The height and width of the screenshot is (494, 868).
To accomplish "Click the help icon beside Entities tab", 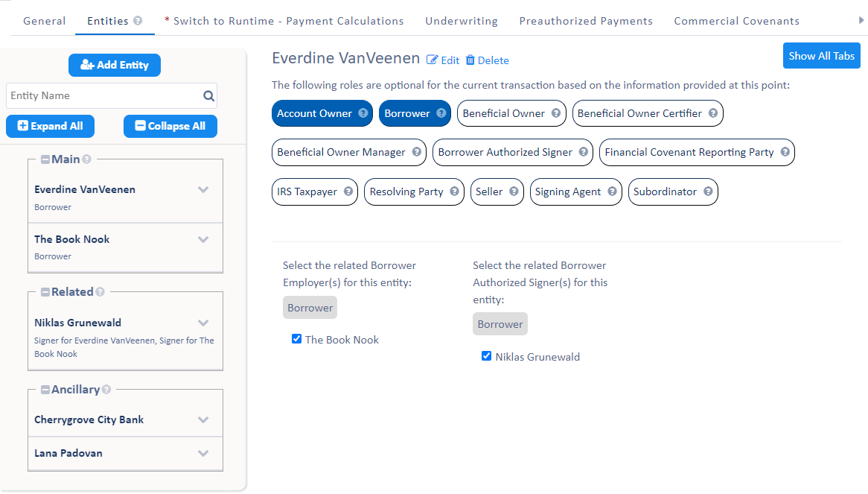I will (138, 21).
